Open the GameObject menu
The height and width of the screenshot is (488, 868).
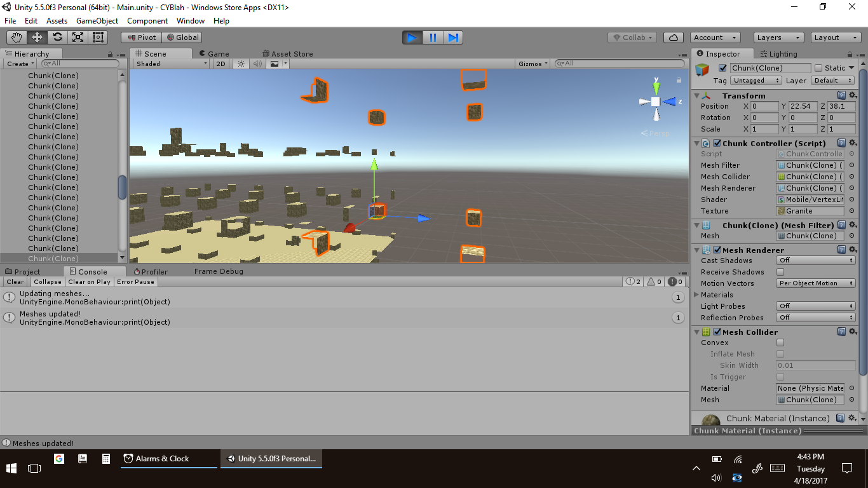coord(97,21)
